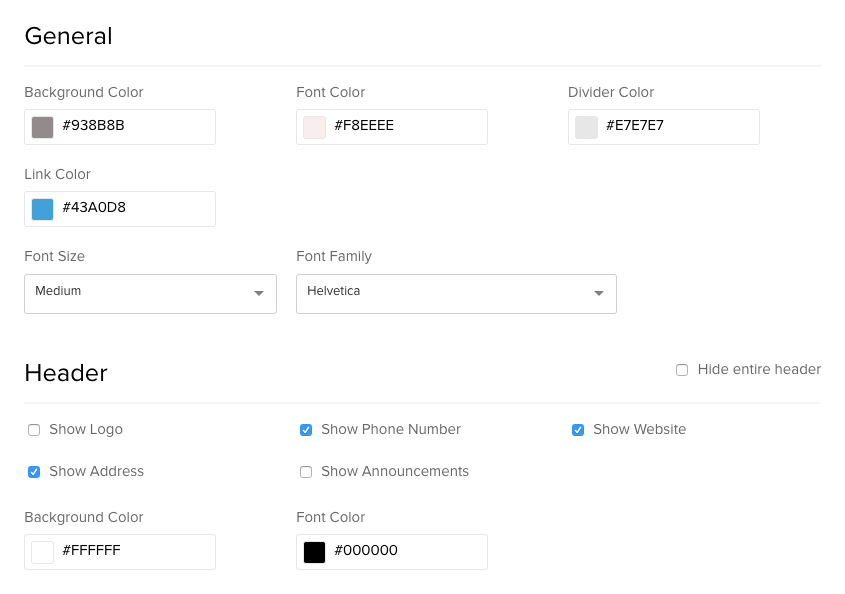
Task: Enable the Show Logo checkbox
Action: coord(34,430)
